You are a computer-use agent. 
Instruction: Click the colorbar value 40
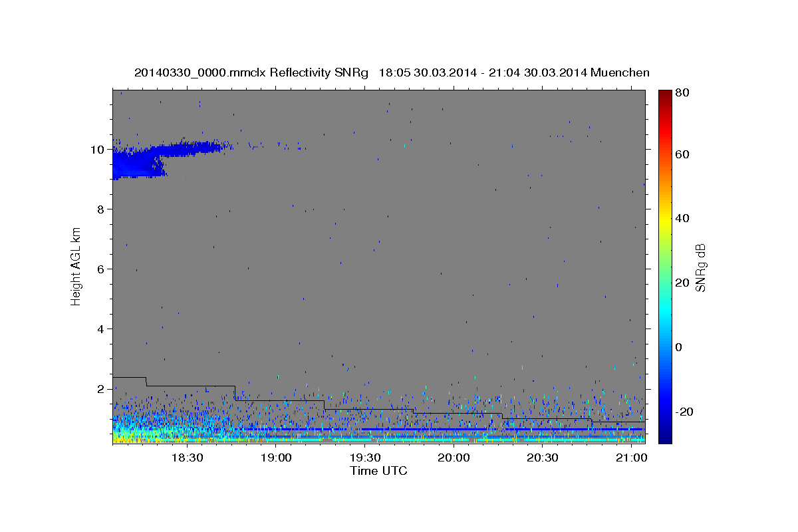click(x=684, y=218)
